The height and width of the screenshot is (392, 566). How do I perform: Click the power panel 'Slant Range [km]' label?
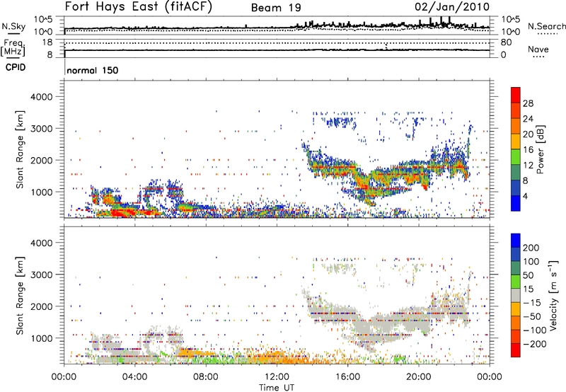tap(20, 149)
